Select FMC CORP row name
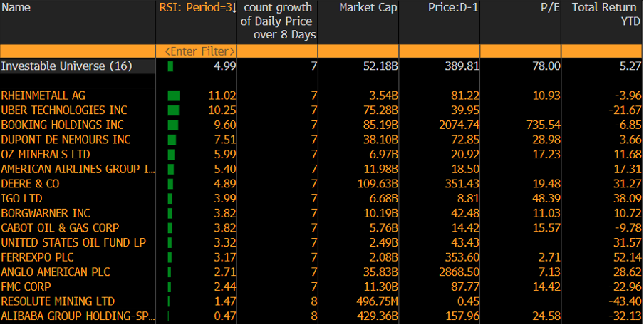 pos(26,287)
